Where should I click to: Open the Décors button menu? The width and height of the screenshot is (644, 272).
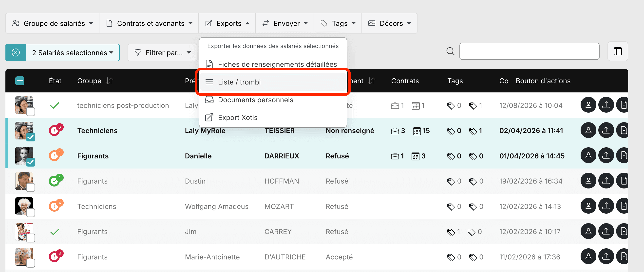tap(390, 23)
